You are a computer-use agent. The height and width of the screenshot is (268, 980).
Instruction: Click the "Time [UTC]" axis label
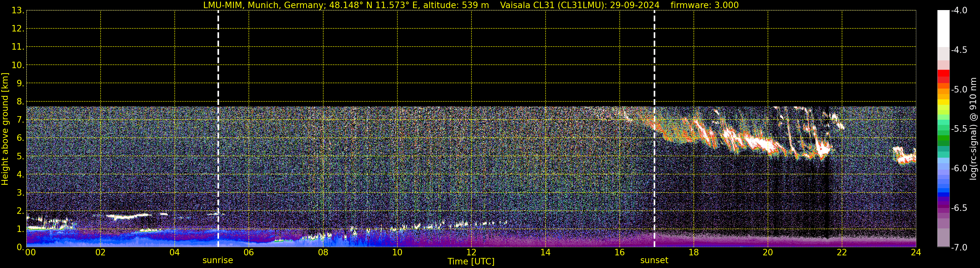471,262
